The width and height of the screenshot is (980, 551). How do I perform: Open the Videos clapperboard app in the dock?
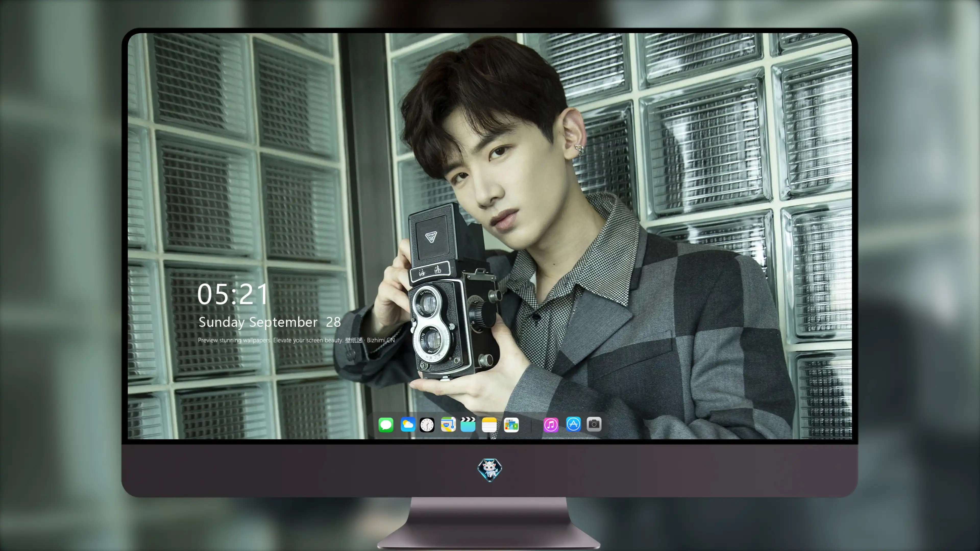pyautogui.click(x=468, y=424)
